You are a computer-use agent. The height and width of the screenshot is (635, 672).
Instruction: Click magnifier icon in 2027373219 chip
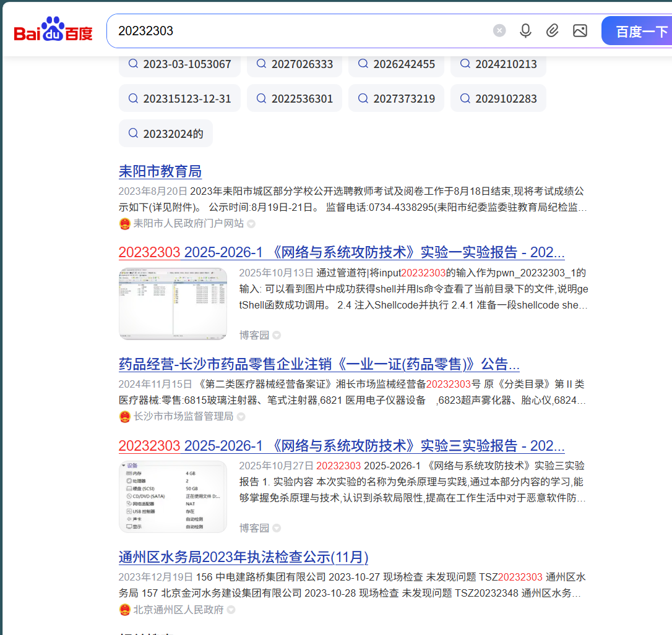coord(363,98)
